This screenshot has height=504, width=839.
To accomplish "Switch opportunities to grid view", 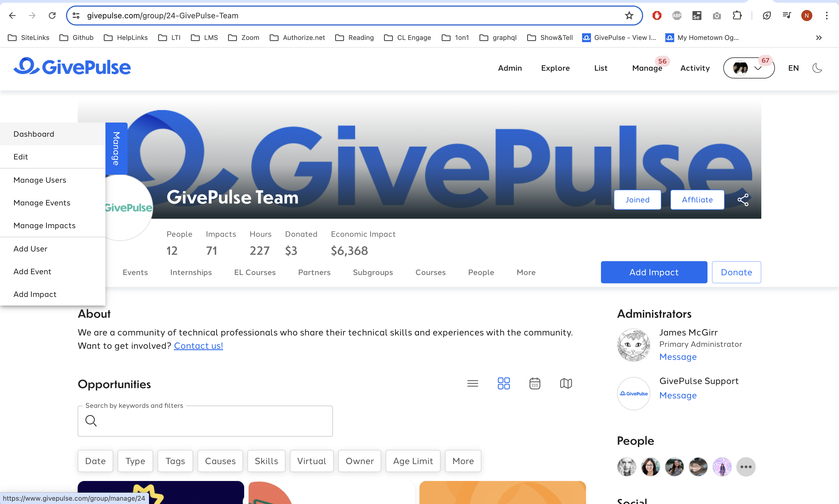I will pos(504,383).
